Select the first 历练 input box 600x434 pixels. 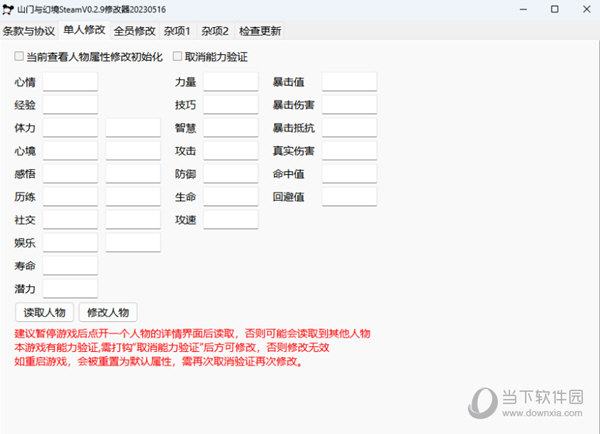[x=70, y=196]
